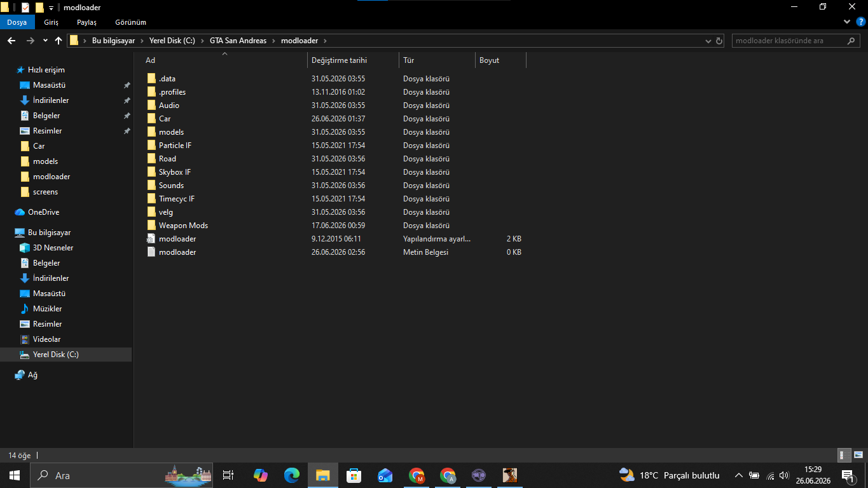Image resolution: width=868 pixels, height=488 pixels.
Task: Click Bu bilgisayar in the address bar
Action: [x=113, y=41]
